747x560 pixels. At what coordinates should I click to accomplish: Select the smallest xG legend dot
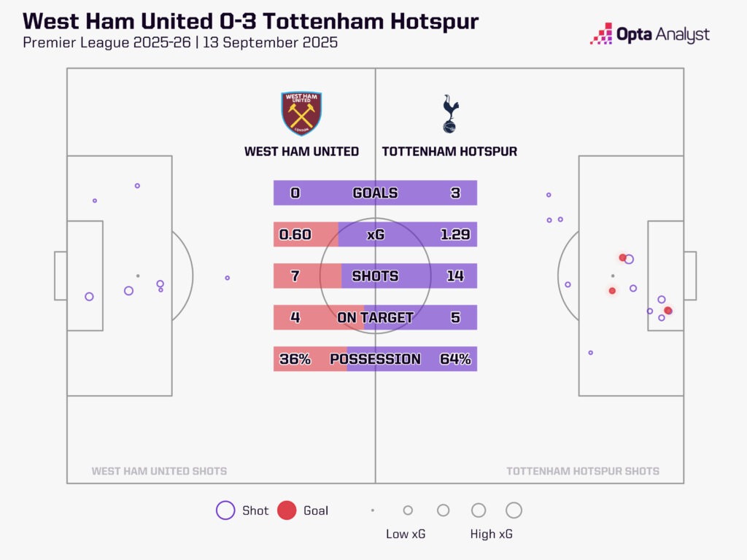click(x=373, y=510)
